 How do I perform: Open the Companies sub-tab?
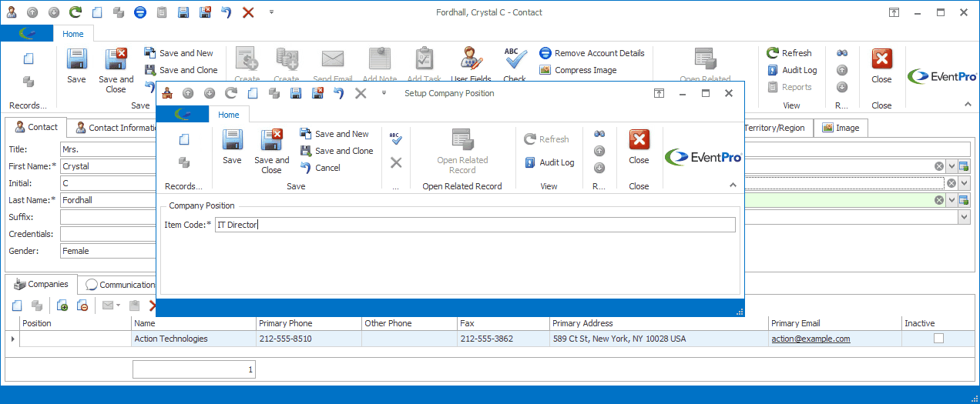pyautogui.click(x=42, y=284)
